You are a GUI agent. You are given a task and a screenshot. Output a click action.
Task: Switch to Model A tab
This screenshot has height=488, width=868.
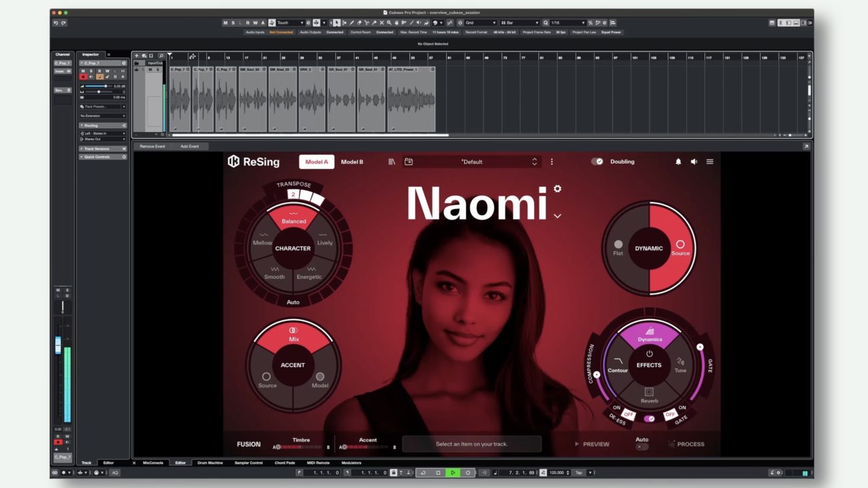click(316, 162)
